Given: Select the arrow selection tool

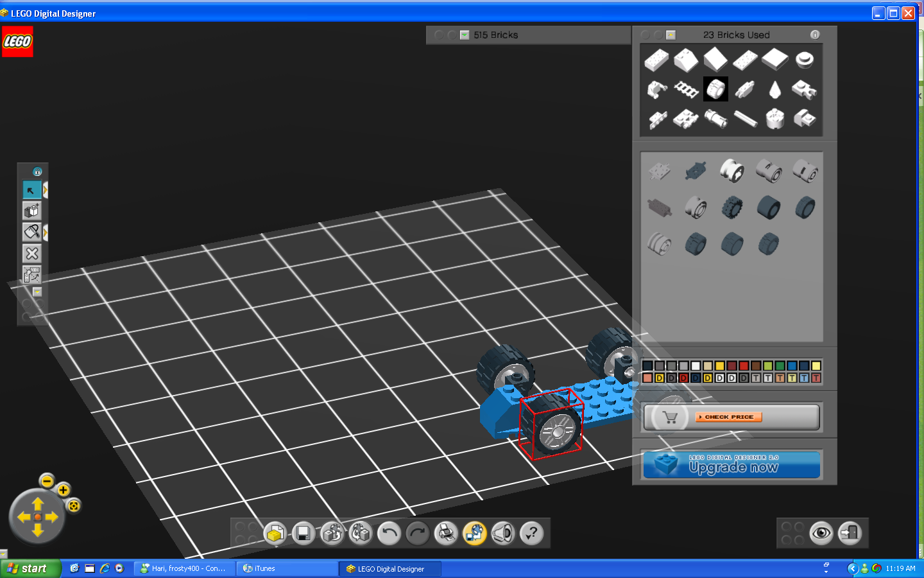Looking at the screenshot, I should click(31, 190).
